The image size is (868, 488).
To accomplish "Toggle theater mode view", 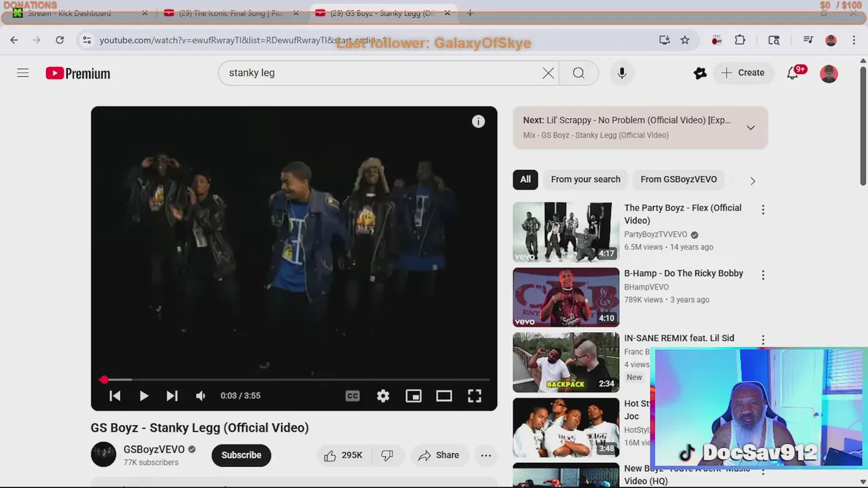I will click(444, 396).
